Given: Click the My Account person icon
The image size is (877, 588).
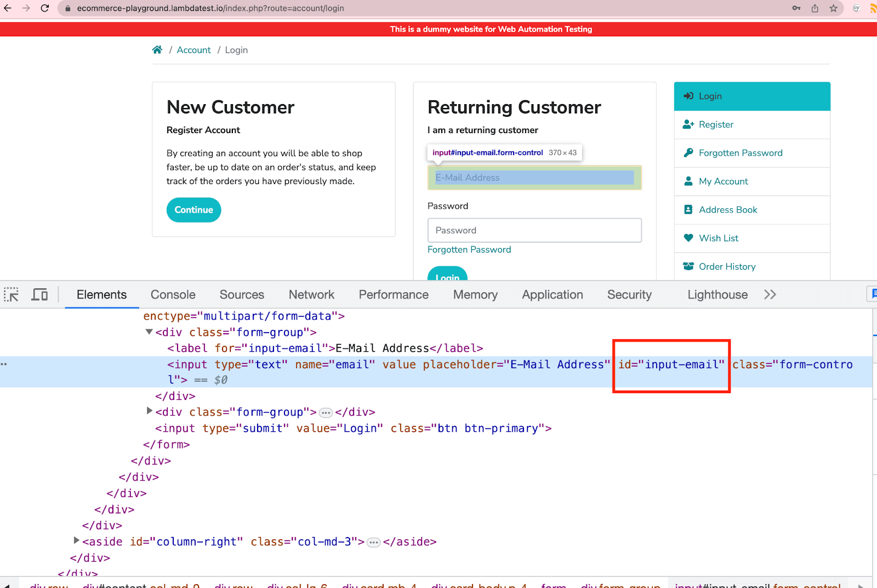Looking at the screenshot, I should pos(688,181).
